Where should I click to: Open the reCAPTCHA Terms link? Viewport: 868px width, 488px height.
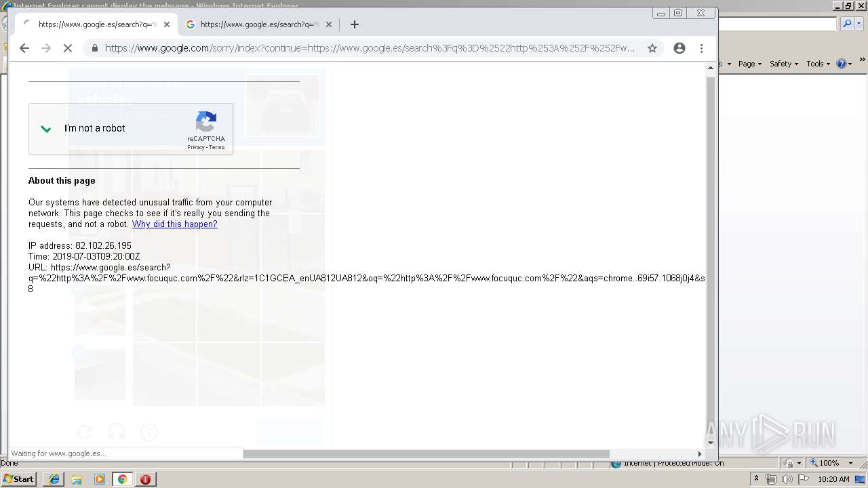pos(217,147)
